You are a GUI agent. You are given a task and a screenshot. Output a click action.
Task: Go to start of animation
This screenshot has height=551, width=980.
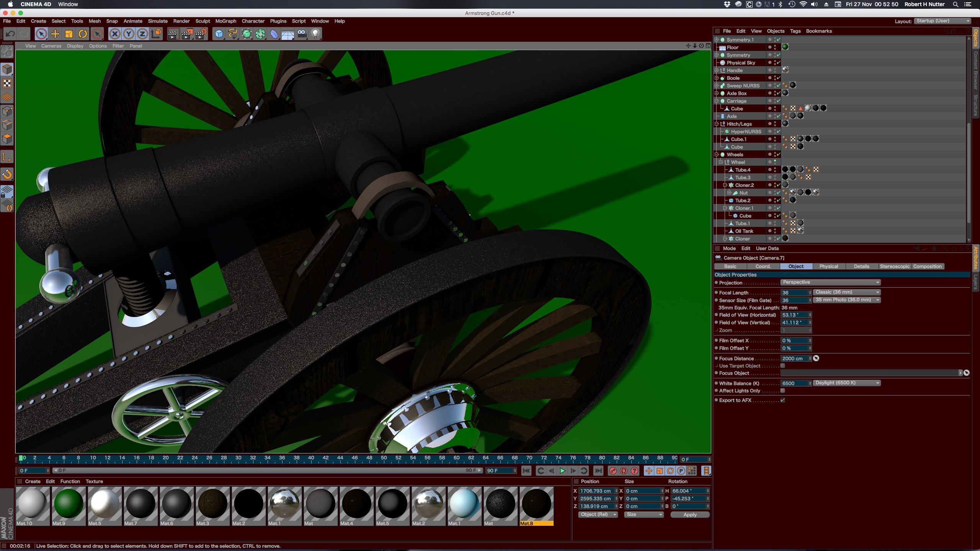526,471
